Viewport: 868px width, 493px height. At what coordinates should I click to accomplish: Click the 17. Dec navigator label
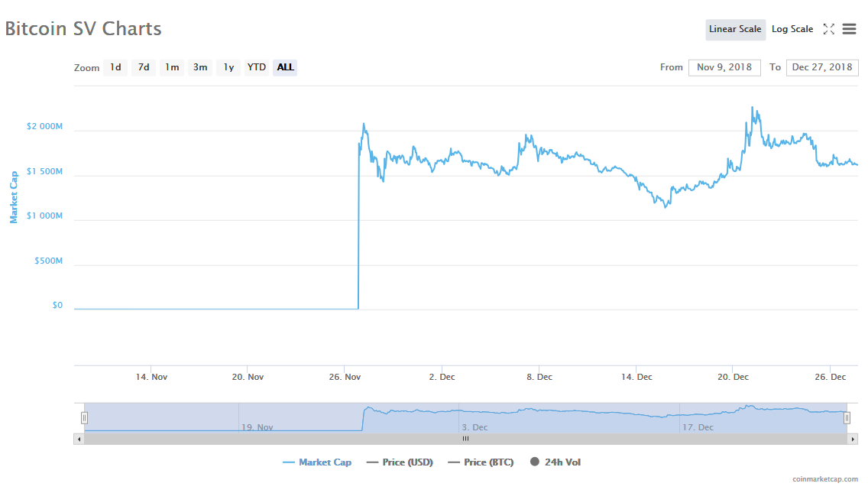point(698,427)
